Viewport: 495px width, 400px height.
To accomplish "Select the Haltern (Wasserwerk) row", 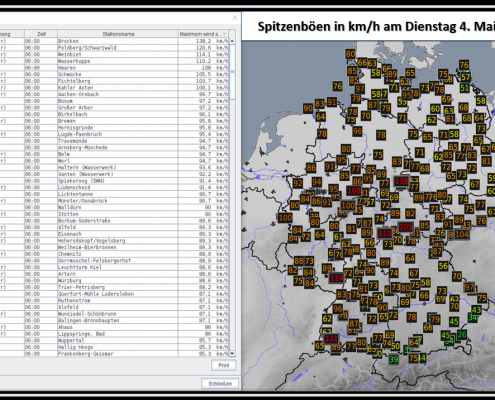I will [x=114, y=167].
